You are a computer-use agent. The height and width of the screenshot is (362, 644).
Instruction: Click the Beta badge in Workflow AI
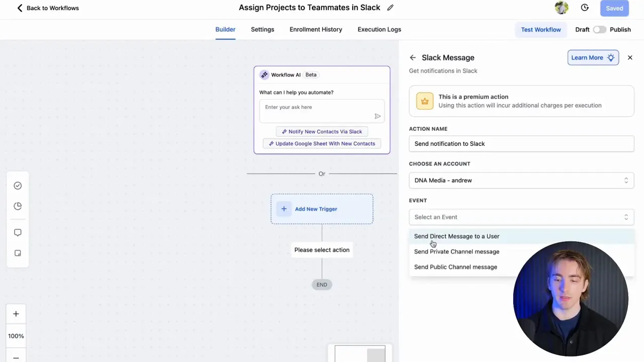(x=311, y=75)
